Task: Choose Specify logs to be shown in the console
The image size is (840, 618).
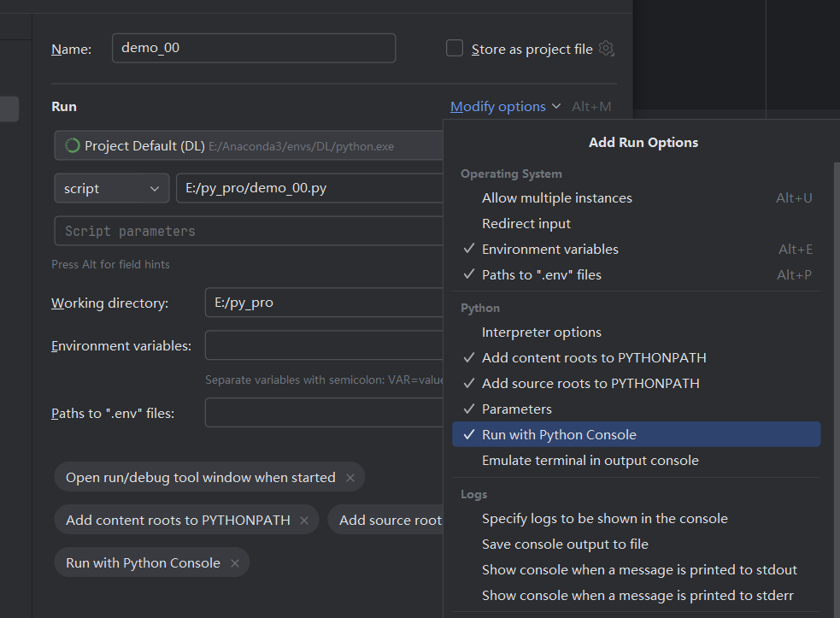Action: (637, 519)
